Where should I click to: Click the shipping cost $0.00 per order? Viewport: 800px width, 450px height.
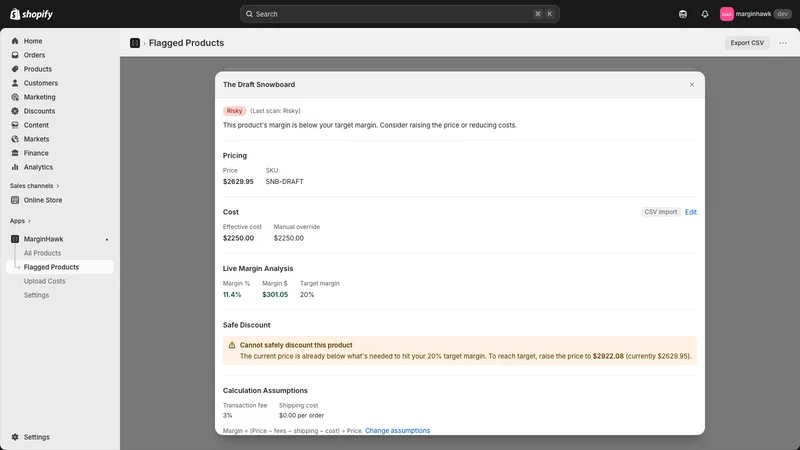302,415
